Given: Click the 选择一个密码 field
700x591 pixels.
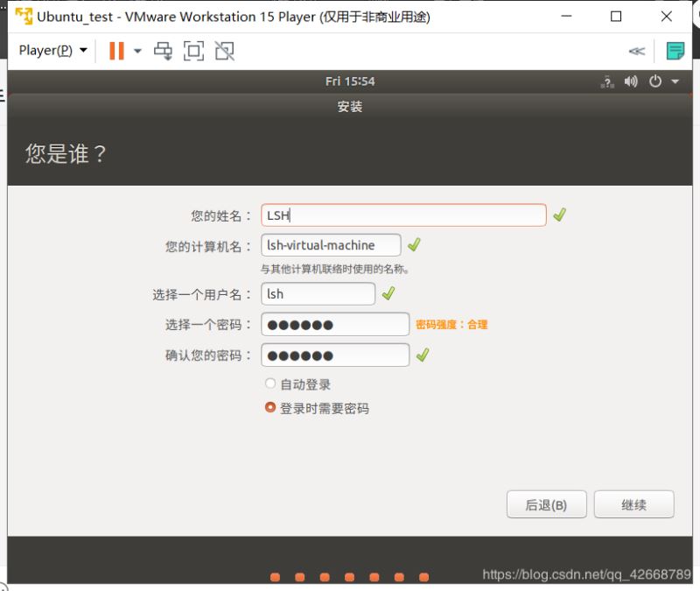Looking at the screenshot, I should (x=334, y=324).
